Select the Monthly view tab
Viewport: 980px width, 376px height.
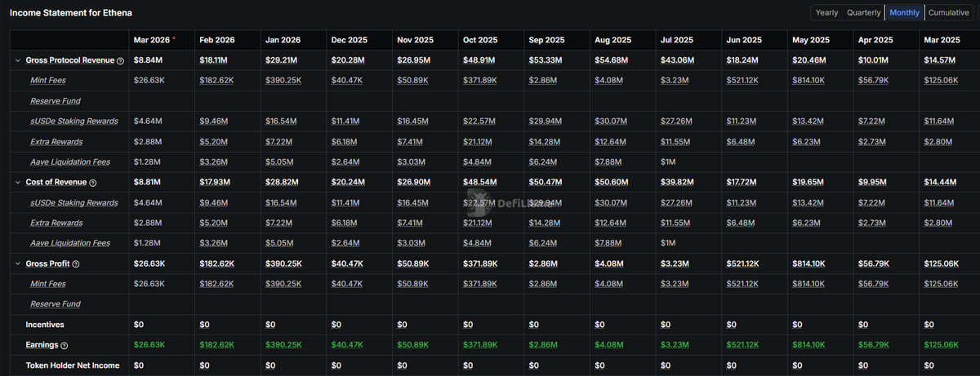coord(904,12)
